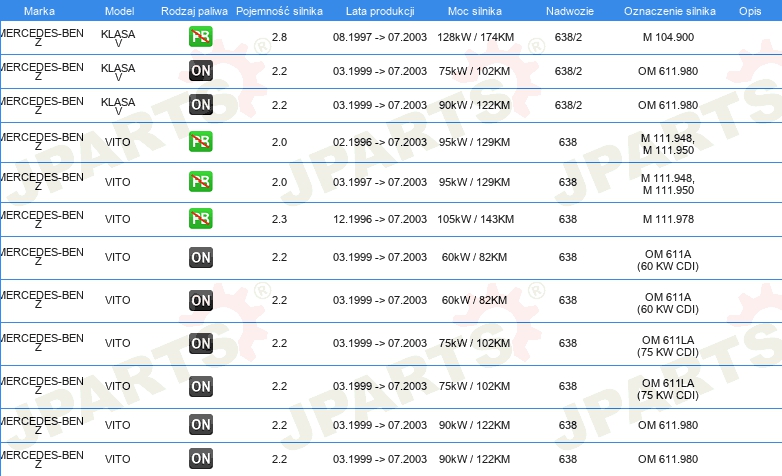Click the Moc silnika column header
Screen dimensions: 782x476
(x=475, y=11)
